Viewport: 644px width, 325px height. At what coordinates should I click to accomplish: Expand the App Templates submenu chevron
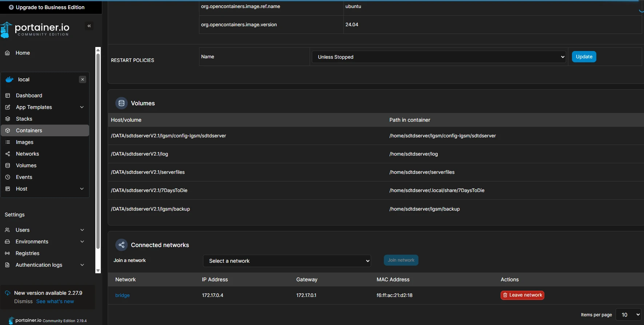click(82, 107)
